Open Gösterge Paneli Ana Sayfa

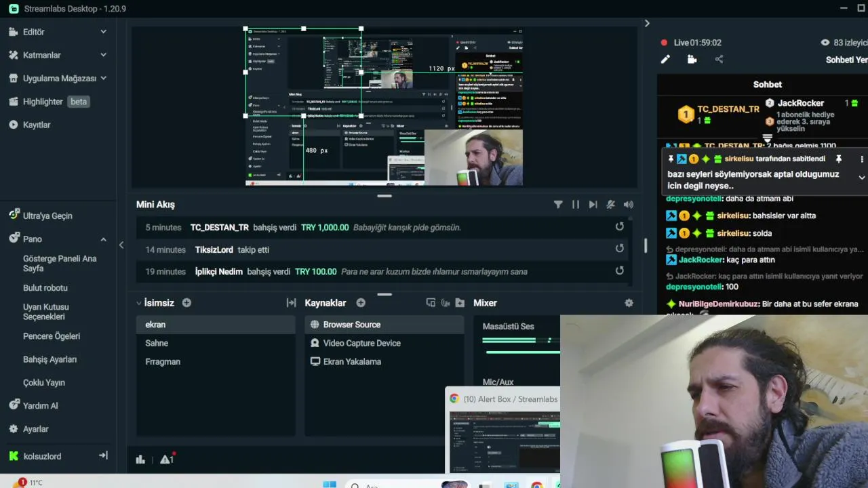tap(60, 264)
